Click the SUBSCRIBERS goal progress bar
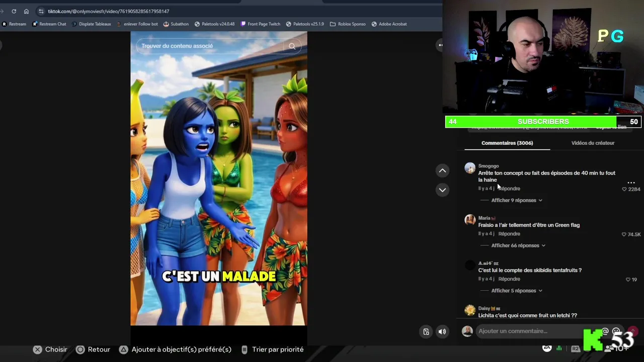The image size is (644, 362). (543, 122)
